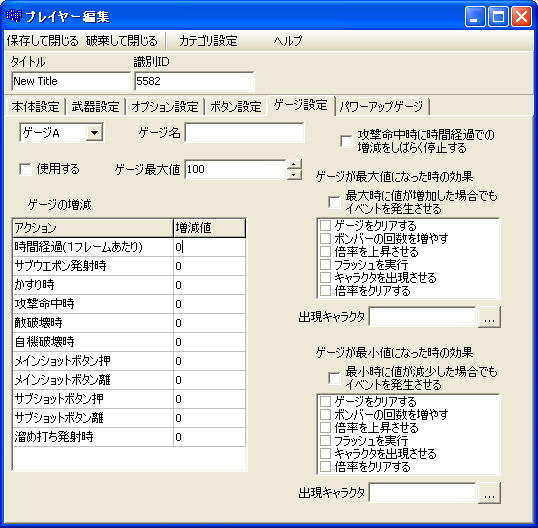Image resolution: width=538 pixels, height=528 pixels.
Task: Enable the 使用する checkbox
Action: tap(25, 169)
